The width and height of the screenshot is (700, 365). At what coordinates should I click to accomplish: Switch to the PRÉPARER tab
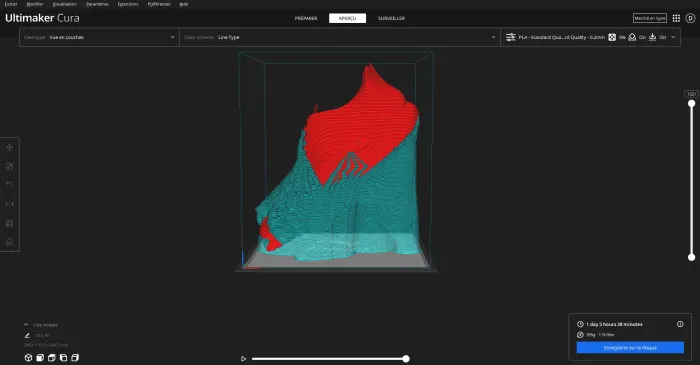(x=306, y=18)
